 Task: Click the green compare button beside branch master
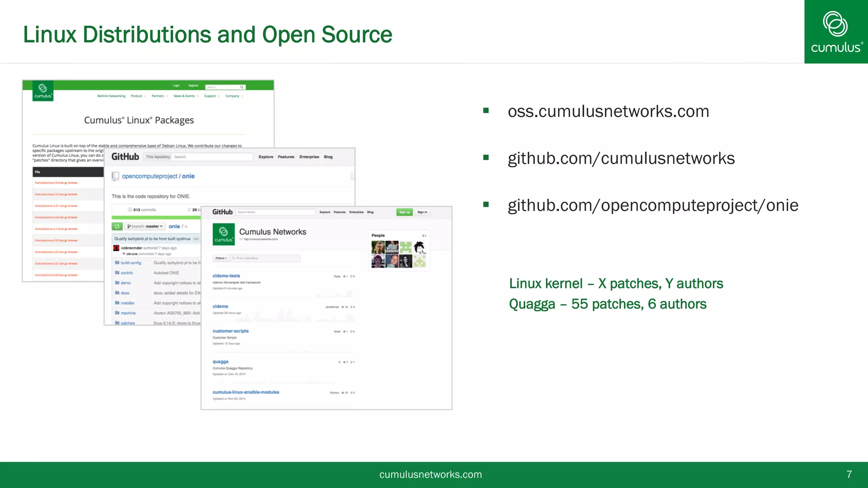117,227
